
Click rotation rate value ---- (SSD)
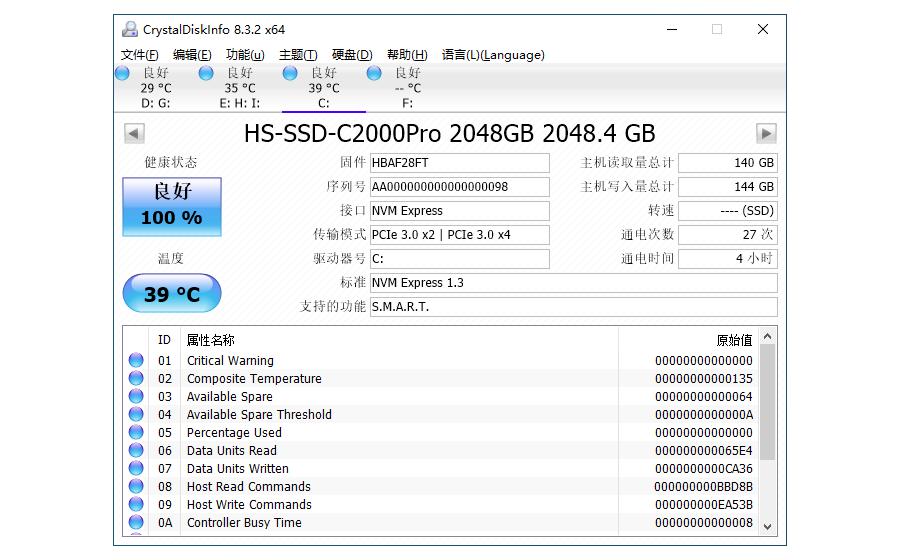coord(728,211)
